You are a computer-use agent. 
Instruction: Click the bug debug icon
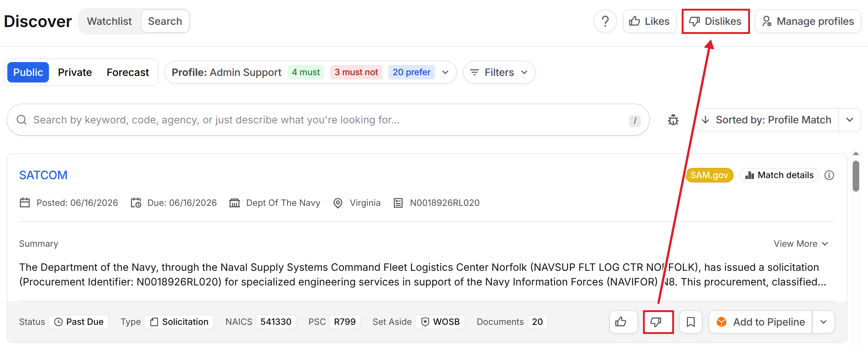point(673,120)
